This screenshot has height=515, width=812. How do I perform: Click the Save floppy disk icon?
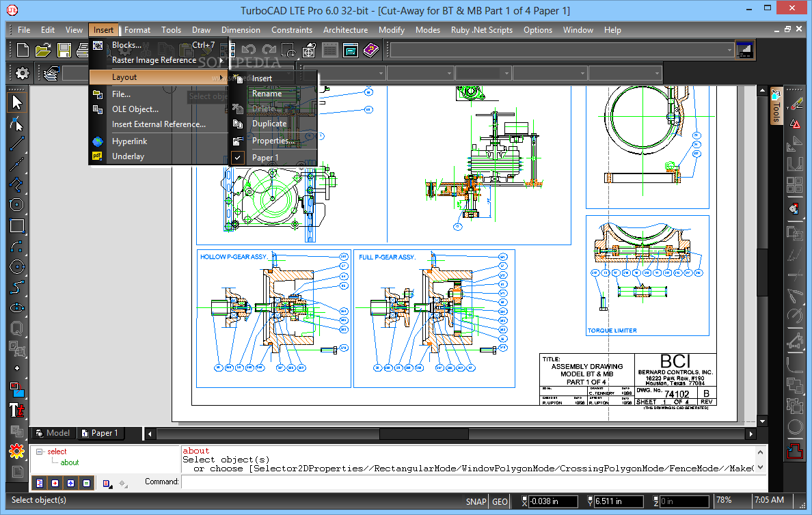64,50
